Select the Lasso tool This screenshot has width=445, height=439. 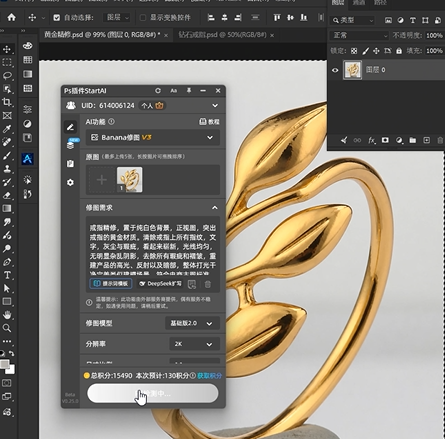tap(7, 76)
